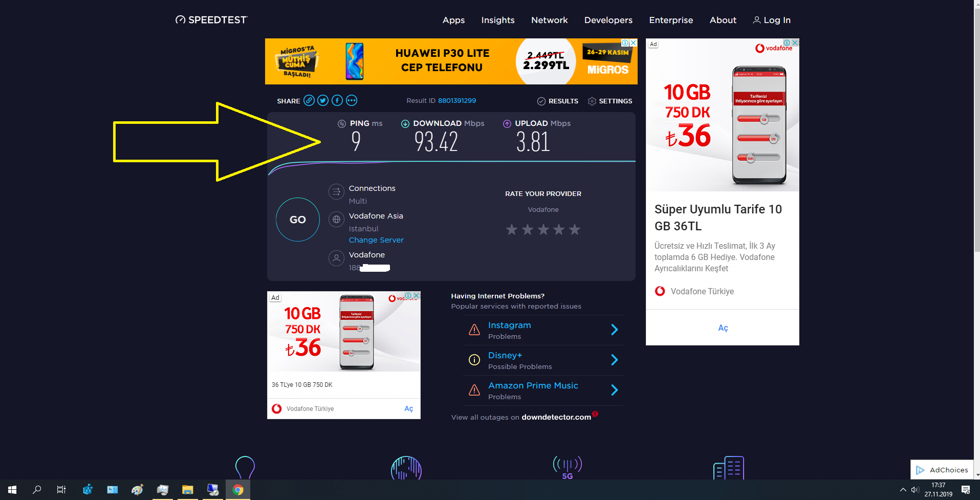Image resolution: width=980 pixels, height=500 pixels.
Task: Open the Insights menu
Action: (498, 20)
